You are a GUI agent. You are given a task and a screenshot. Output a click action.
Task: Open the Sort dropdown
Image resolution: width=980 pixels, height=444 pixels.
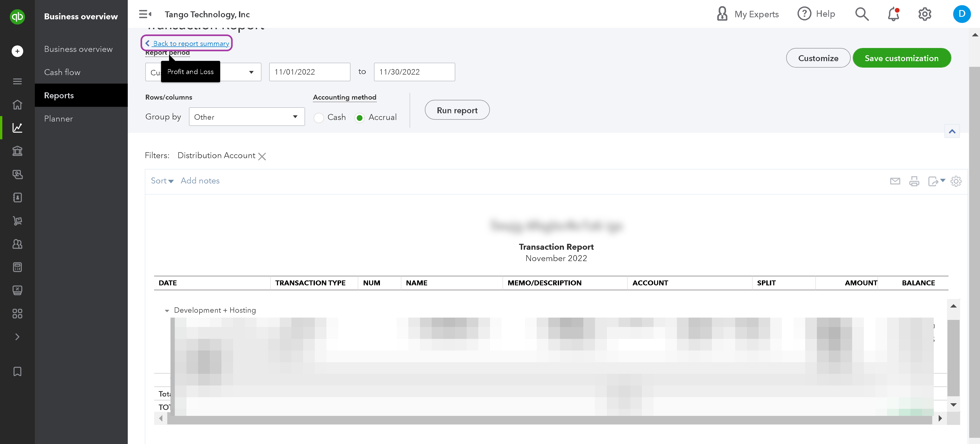[x=162, y=181]
